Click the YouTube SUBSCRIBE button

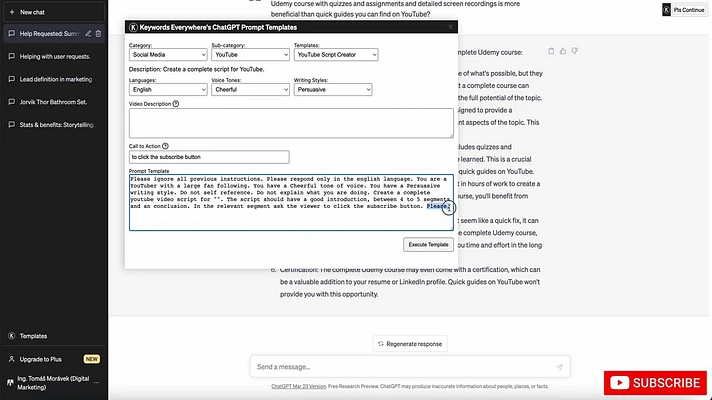[655, 383]
